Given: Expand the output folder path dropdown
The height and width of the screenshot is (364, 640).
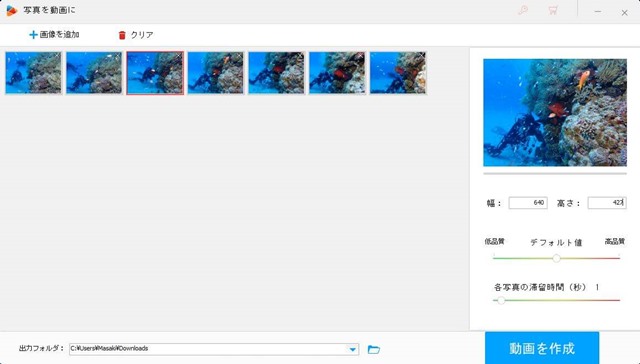Looking at the screenshot, I should pyautogui.click(x=352, y=349).
